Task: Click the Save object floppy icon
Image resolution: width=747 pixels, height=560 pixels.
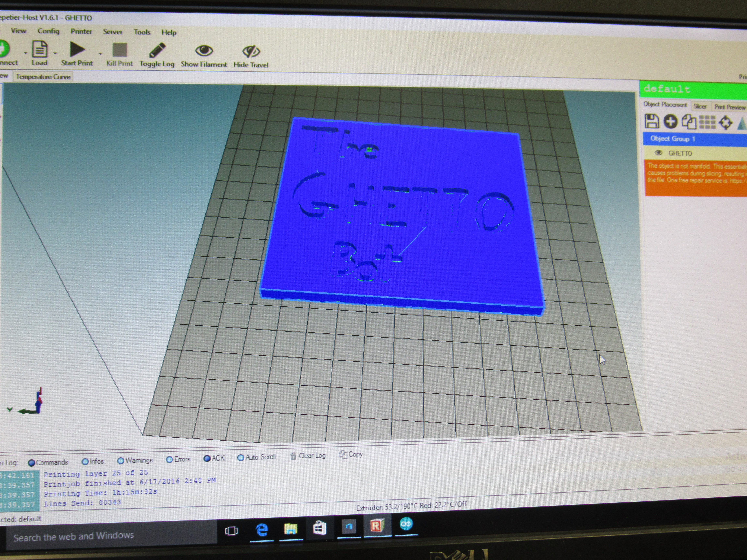Action: pos(652,121)
